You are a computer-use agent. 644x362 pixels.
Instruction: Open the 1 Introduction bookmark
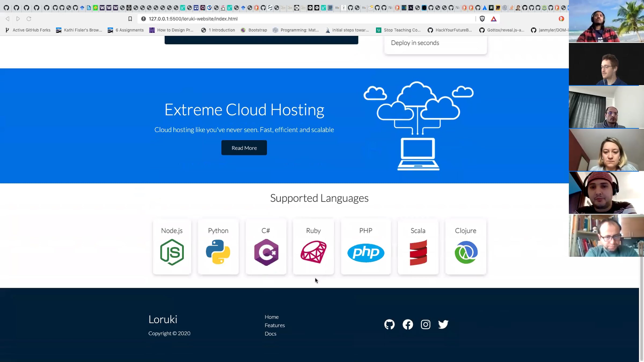coord(218,30)
